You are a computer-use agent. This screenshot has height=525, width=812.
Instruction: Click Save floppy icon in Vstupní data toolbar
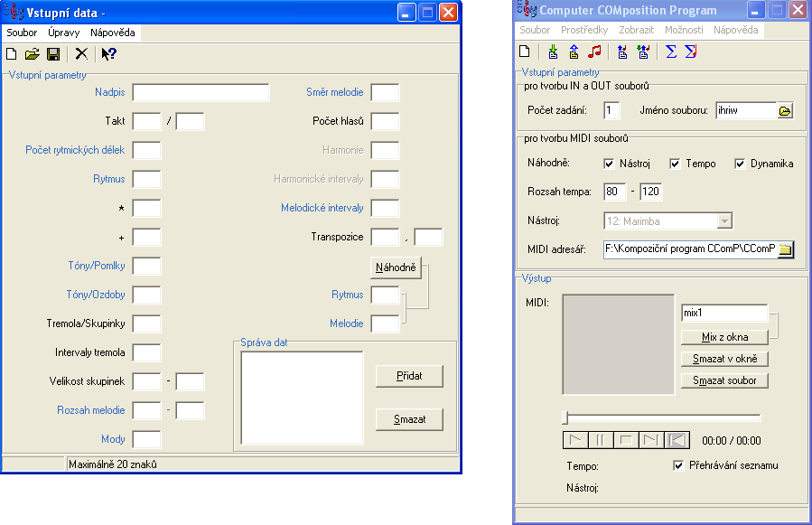pos(53,54)
